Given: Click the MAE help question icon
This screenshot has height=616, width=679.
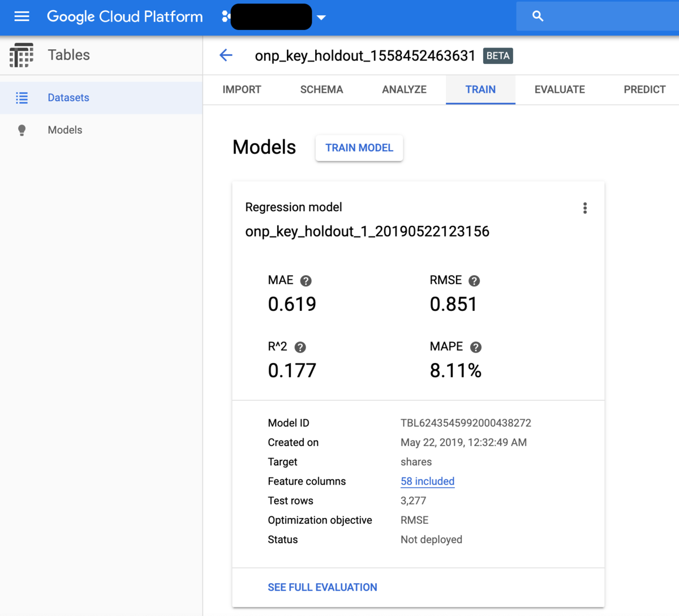Looking at the screenshot, I should click(x=306, y=281).
